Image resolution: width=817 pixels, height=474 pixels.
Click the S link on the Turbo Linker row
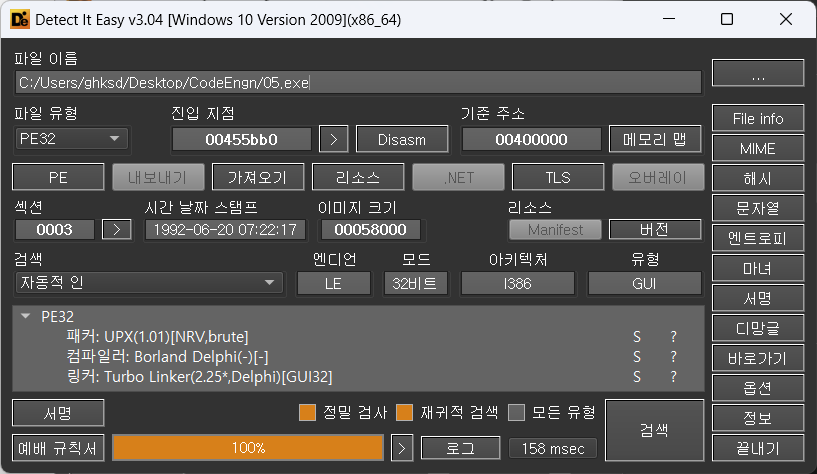637,377
